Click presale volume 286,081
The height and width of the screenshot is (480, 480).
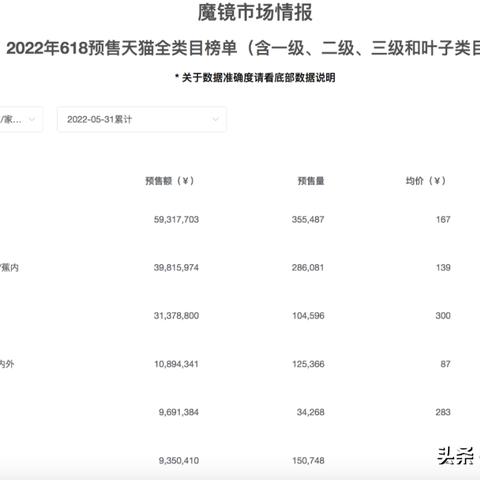pyautogui.click(x=308, y=267)
